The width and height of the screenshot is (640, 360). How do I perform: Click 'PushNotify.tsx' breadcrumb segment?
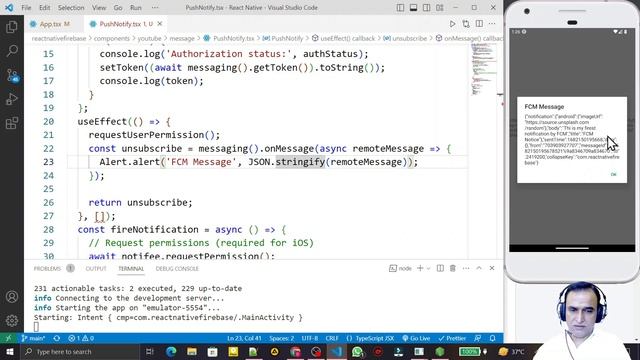coord(233,38)
